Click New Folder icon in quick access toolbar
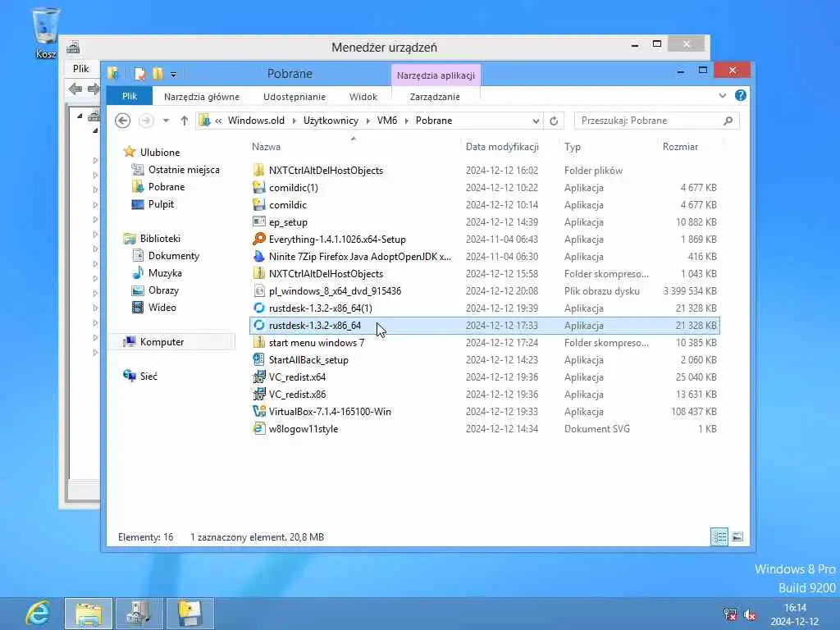Screen dimensions: 840x630 click(157, 73)
